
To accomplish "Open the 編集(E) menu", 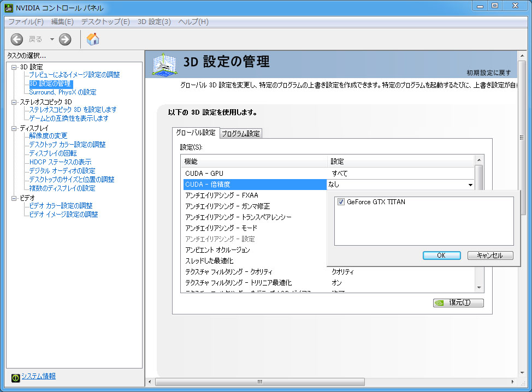I will 62,22.
